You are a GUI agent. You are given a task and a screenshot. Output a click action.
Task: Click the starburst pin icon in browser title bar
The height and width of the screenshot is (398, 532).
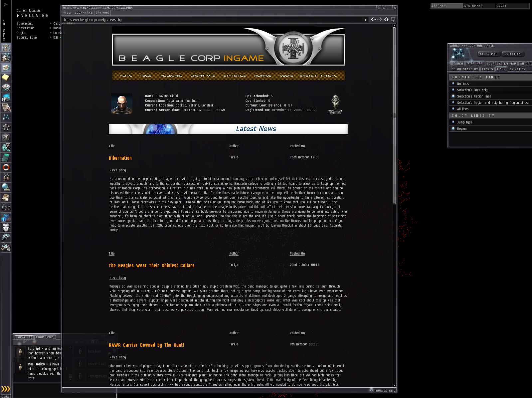[x=379, y=8]
